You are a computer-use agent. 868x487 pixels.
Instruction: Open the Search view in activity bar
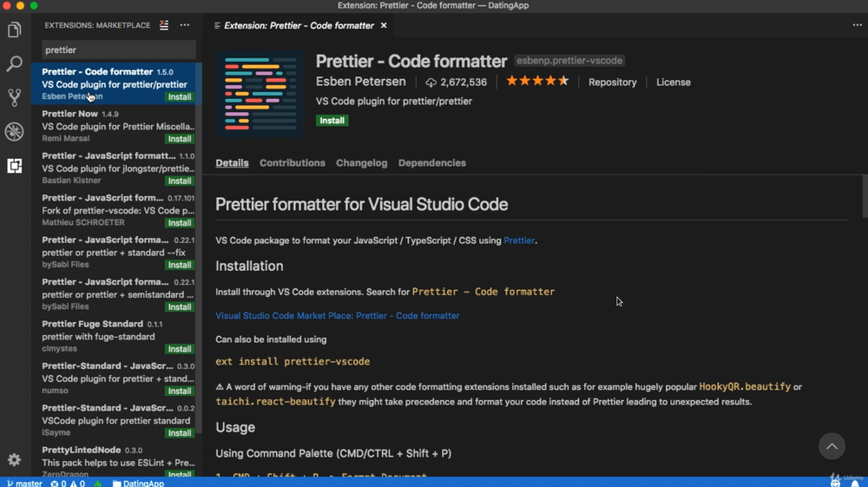14,64
